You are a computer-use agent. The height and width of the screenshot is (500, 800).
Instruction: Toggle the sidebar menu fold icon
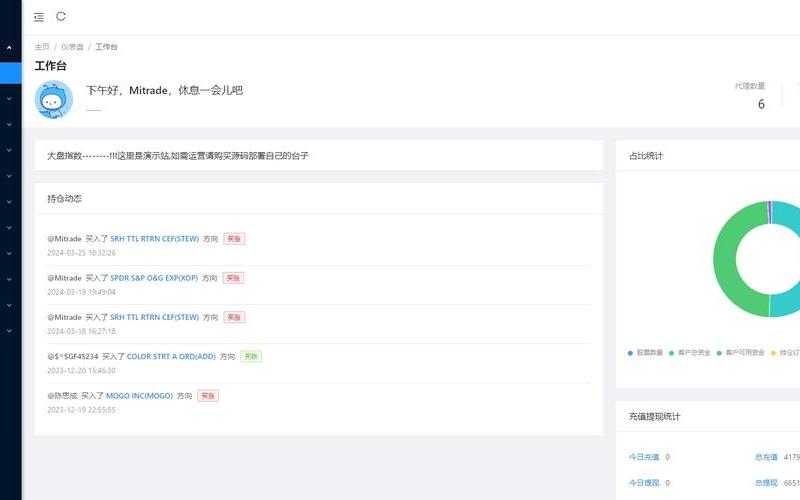pyautogui.click(x=39, y=17)
